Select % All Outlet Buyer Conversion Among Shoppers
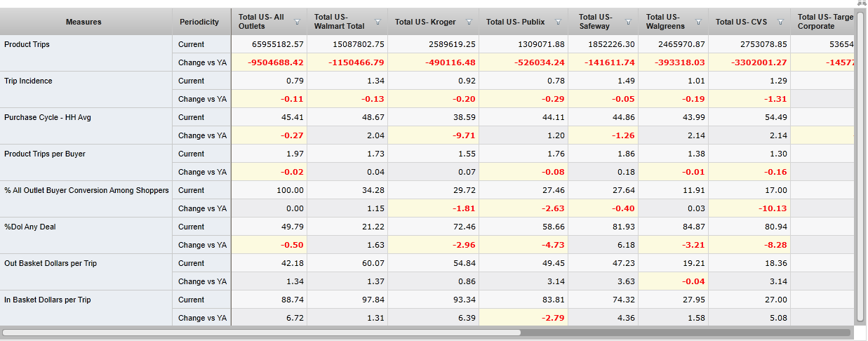 pyautogui.click(x=86, y=190)
